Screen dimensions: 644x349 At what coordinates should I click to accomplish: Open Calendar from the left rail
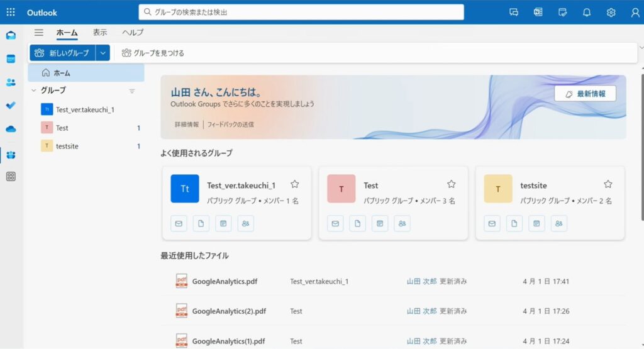tap(11, 58)
